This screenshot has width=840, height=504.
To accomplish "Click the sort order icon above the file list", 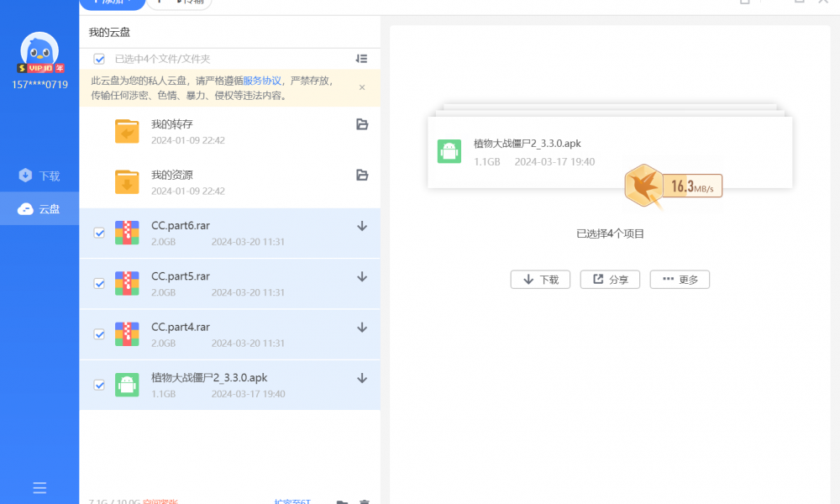I will [361, 59].
